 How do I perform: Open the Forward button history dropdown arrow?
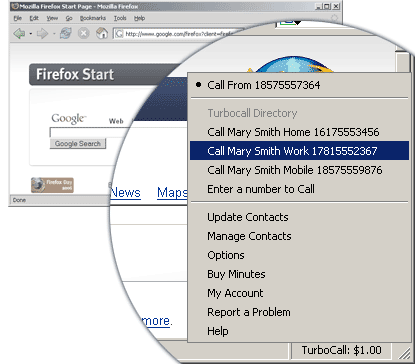[x=54, y=34]
